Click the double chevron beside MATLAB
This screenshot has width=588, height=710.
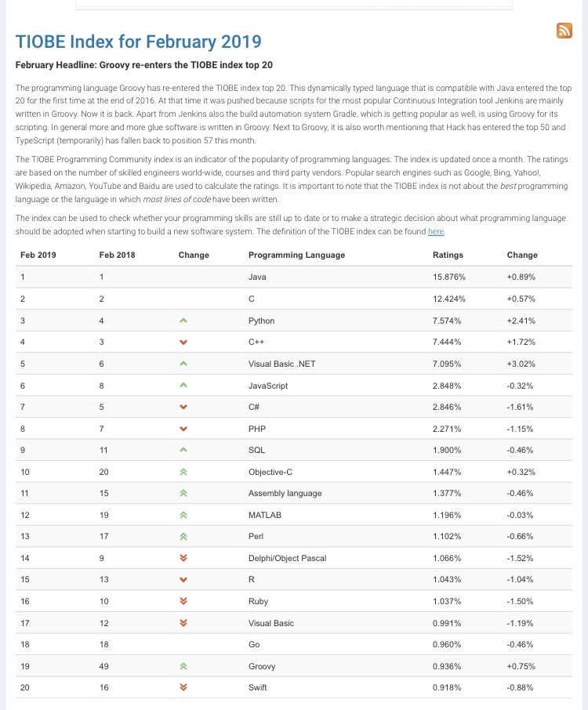point(183,515)
